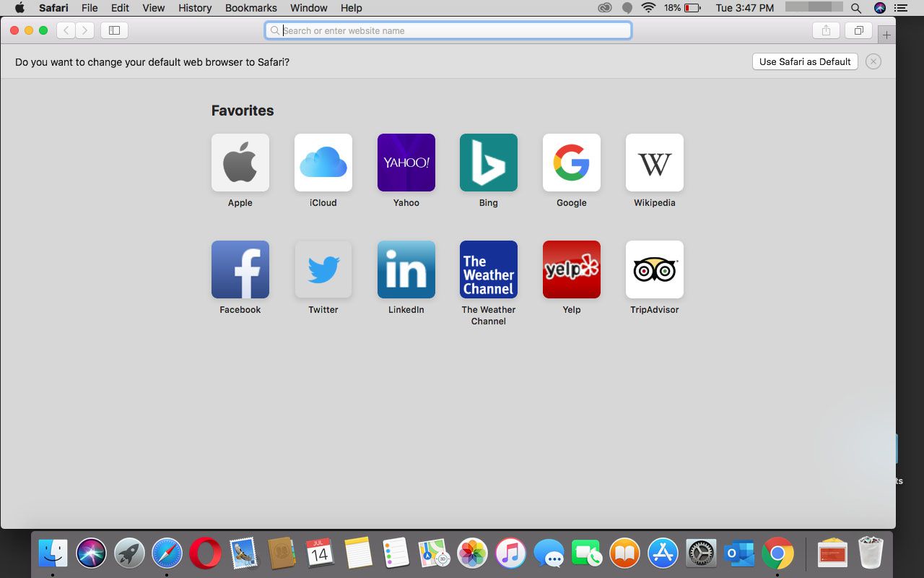Open the Yahoo favorite tile

[406, 163]
